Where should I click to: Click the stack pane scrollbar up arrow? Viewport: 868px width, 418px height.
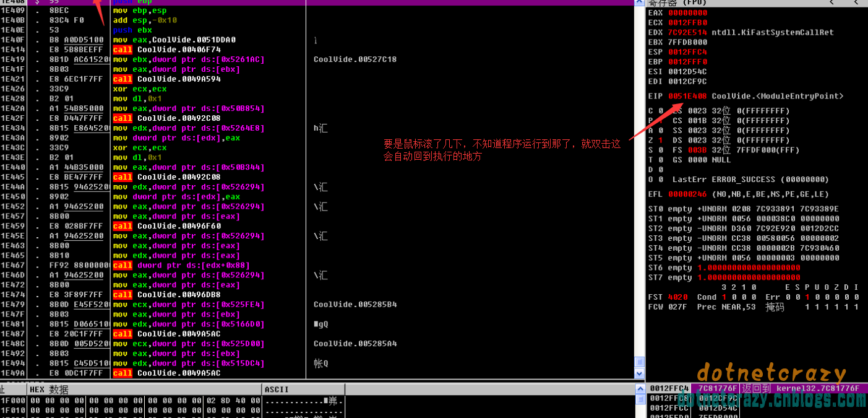click(x=640, y=389)
